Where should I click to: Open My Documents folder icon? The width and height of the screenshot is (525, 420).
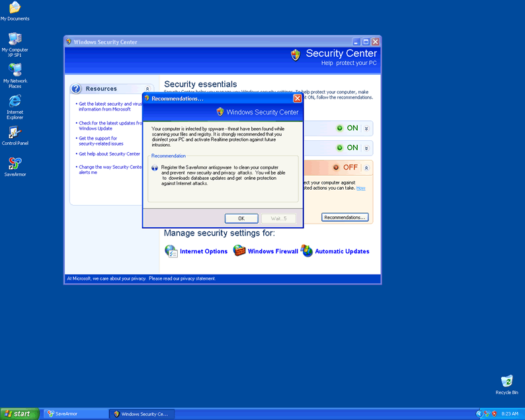15,9
